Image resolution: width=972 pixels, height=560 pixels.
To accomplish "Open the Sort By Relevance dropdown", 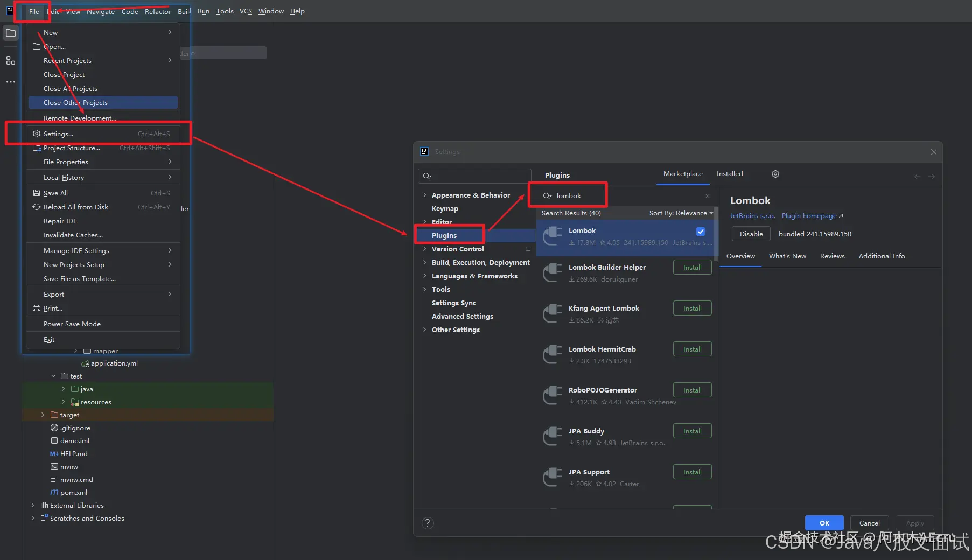I will (681, 213).
